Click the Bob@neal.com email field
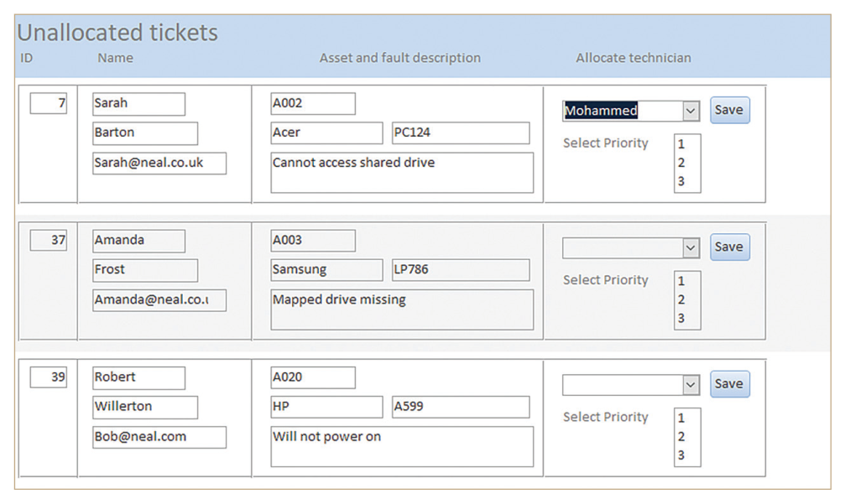The image size is (845, 504). [x=159, y=437]
